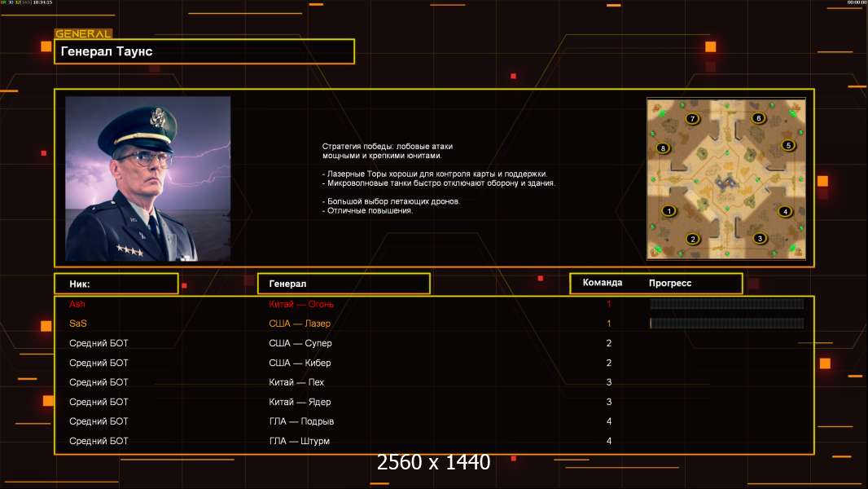Select "Средний БОТ" in ГЛА — Штурм row
Screen dimensions: 868x489
pos(99,441)
